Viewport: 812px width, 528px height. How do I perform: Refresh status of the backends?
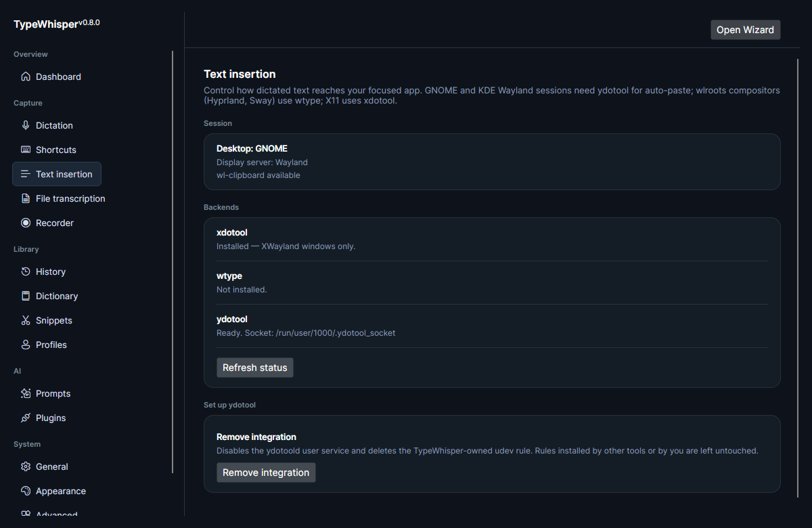tap(255, 368)
